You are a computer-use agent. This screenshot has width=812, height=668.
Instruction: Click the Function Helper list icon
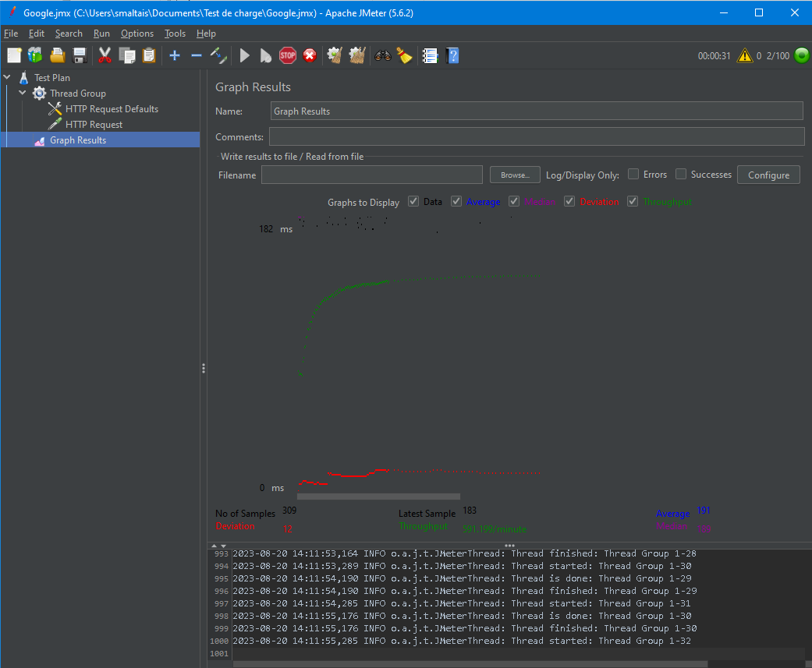pyautogui.click(x=430, y=55)
